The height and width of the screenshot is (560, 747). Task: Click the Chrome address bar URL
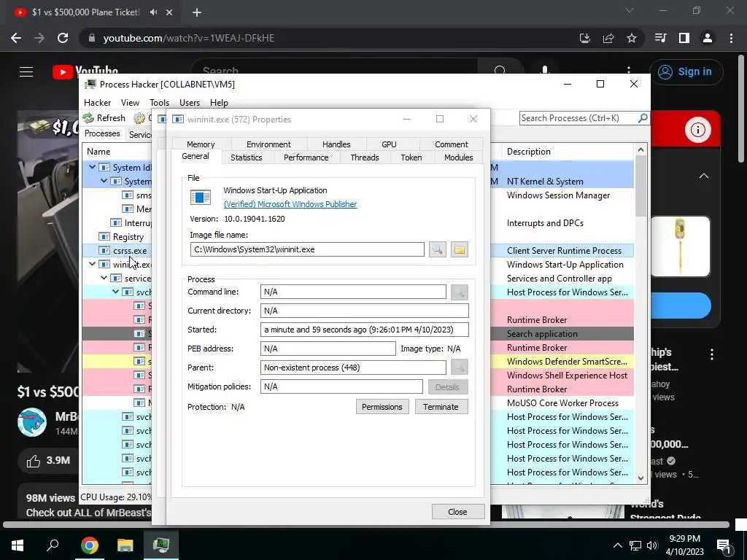[x=189, y=38]
